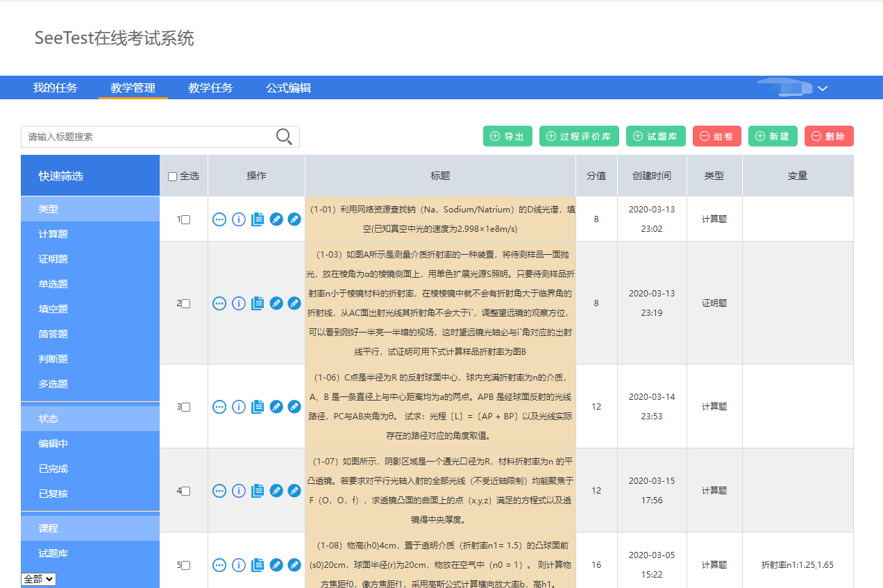Filter status by 已完成
The width and height of the screenshot is (883, 588).
pos(53,469)
